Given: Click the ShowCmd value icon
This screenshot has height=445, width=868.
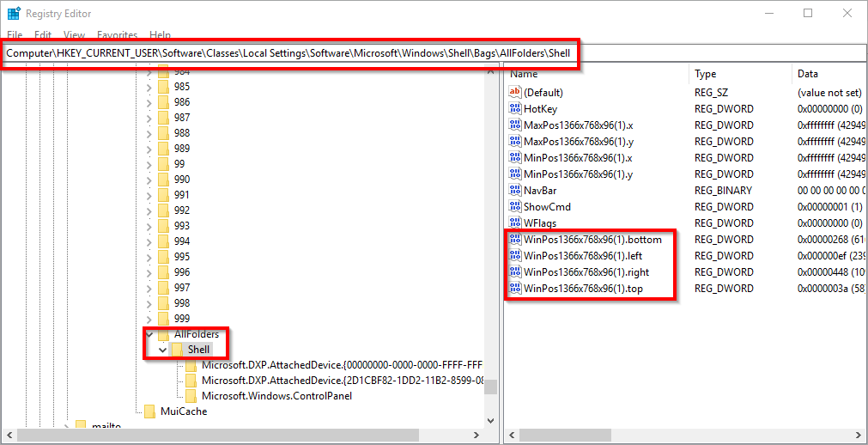Looking at the screenshot, I should click(x=515, y=207).
